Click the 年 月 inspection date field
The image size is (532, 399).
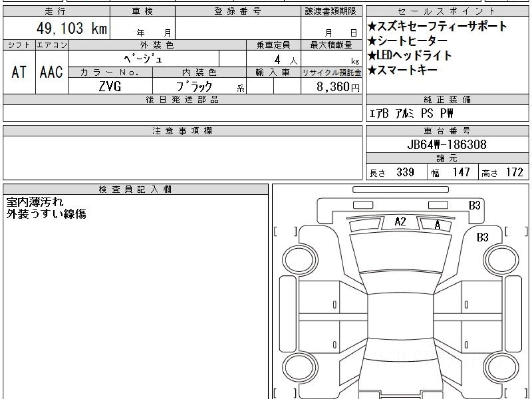pyautogui.click(x=142, y=28)
